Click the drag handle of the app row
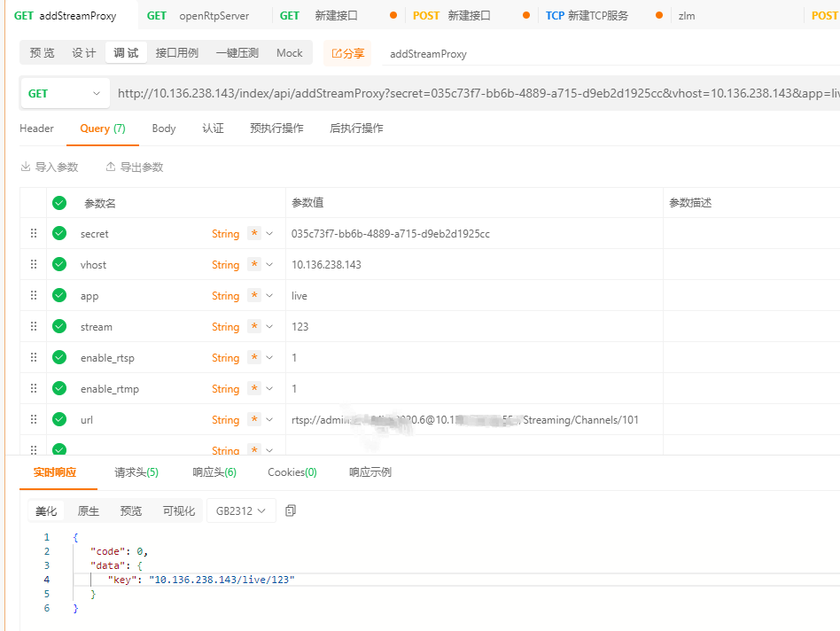Image resolution: width=840 pixels, height=631 pixels. click(33, 295)
